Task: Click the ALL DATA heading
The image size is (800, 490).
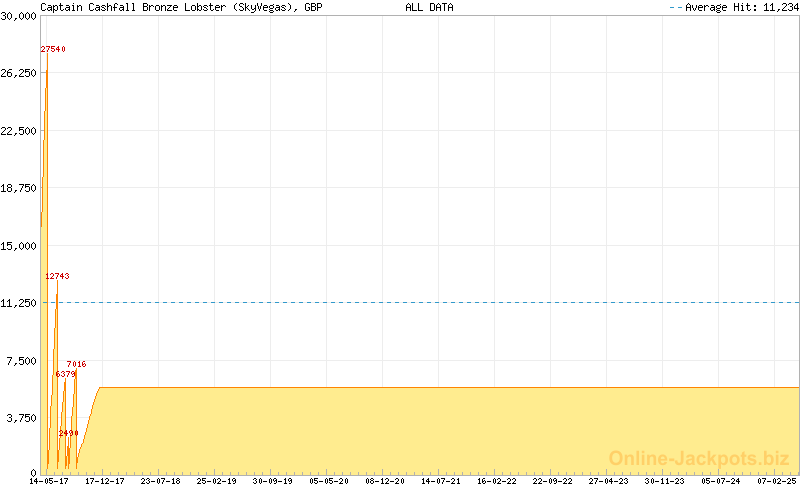Action: click(x=429, y=7)
